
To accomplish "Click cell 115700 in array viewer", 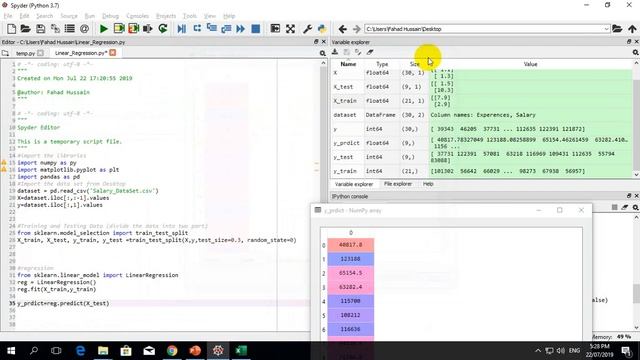I will pyautogui.click(x=351, y=301).
